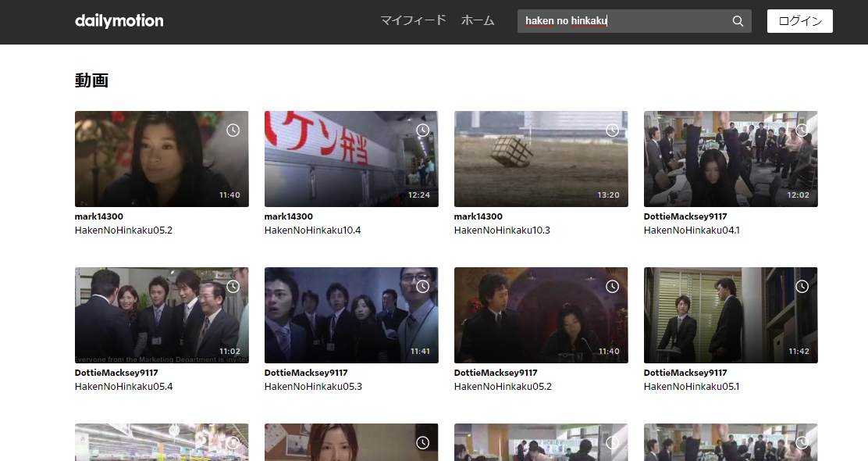
Task: Open the マイフィード menu item
Action: click(413, 21)
